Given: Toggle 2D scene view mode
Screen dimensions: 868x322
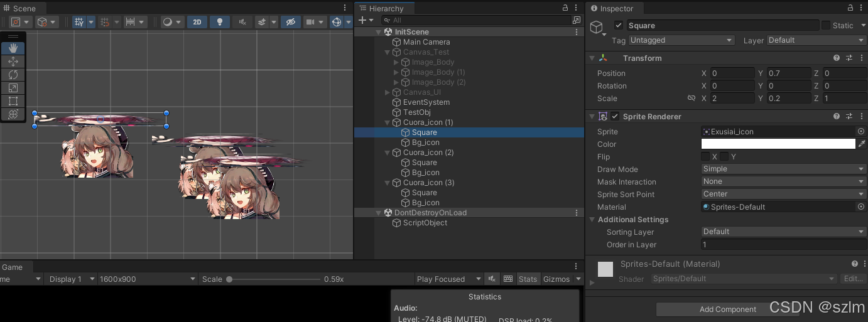Looking at the screenshot, I should (x=197, y=22).
